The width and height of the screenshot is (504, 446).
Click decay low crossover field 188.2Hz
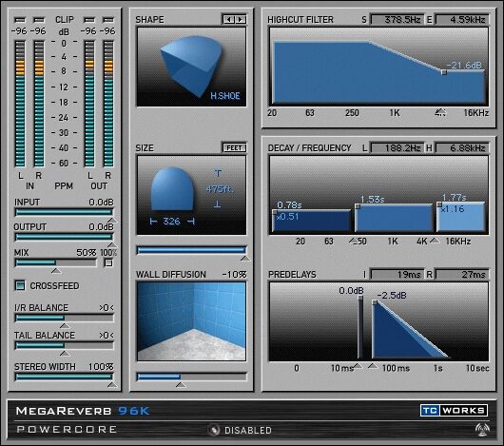[x=397, y=147]
